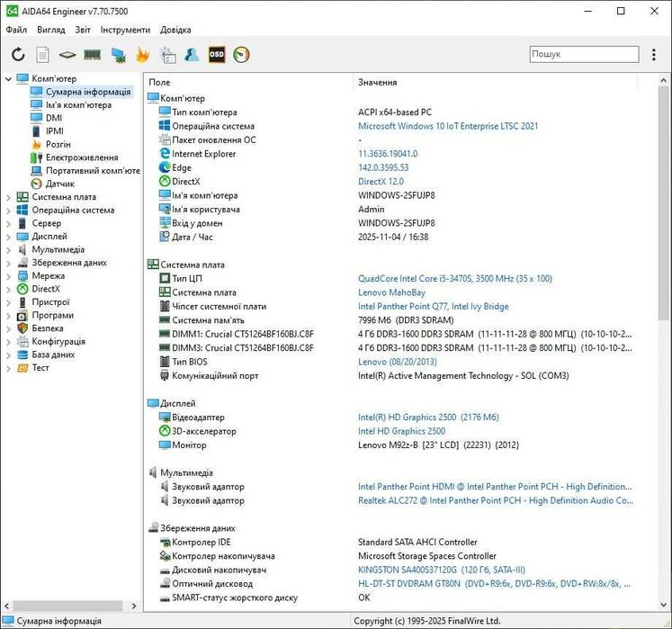The height and width of the screenshot is (629, 672).
Task: Collapse the Комп'ютер tree node
Action: 8,79
